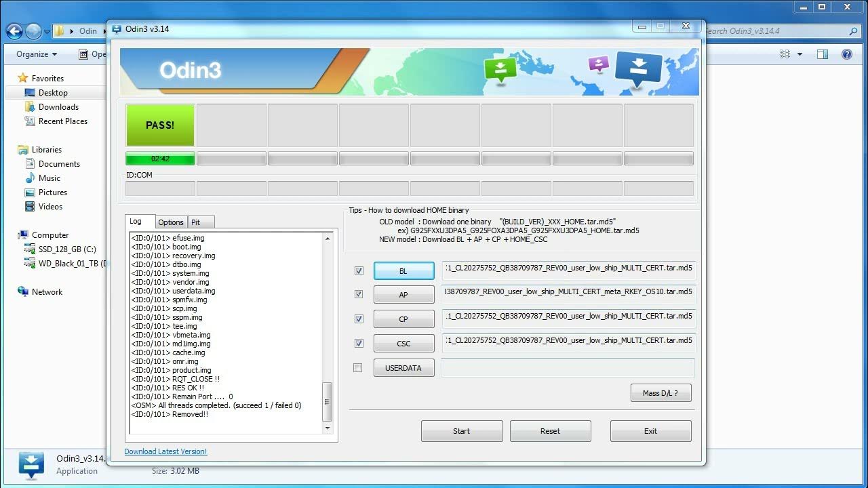Click the large blue download icon in banner
This screenshot has height=488, width=868.
coord(638,68)
